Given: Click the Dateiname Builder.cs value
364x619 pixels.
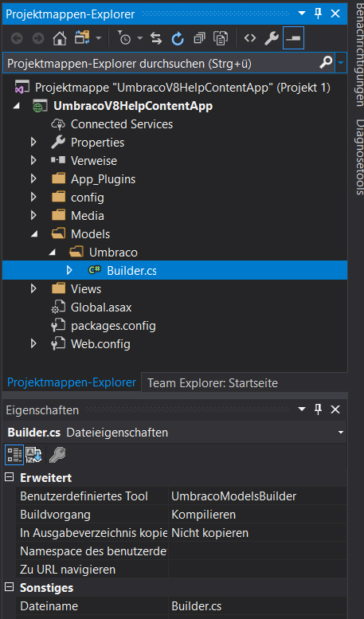Looking at the screenshot, I should 258,606.
